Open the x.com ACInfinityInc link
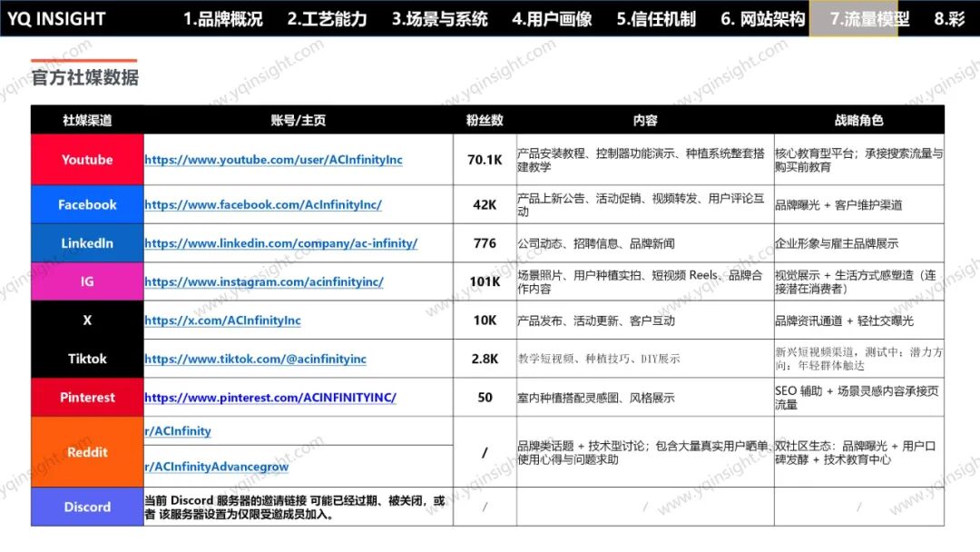Viewport: 980px width, 552px height. [222, 320]
